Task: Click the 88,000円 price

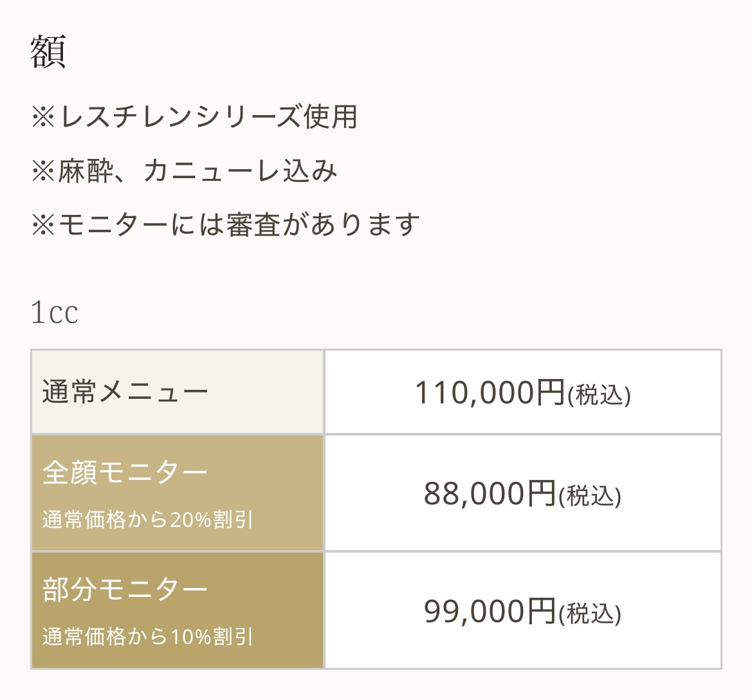Action: (x=490, y=494)
